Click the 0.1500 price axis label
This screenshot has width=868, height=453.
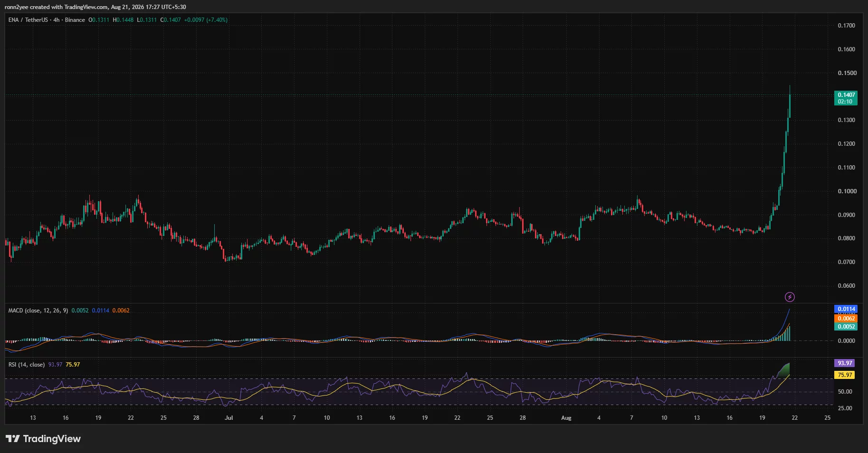[x=846, y=73]
